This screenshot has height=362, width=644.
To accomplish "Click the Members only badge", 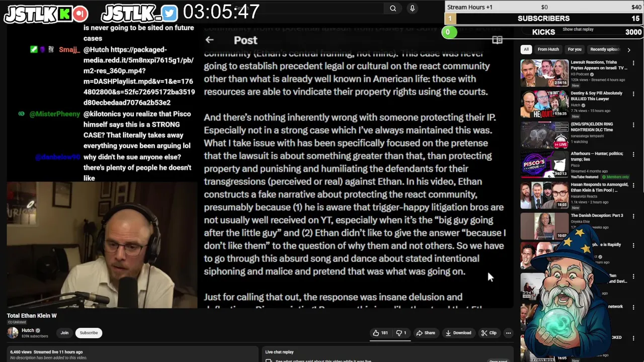I will tap(615, 177).
